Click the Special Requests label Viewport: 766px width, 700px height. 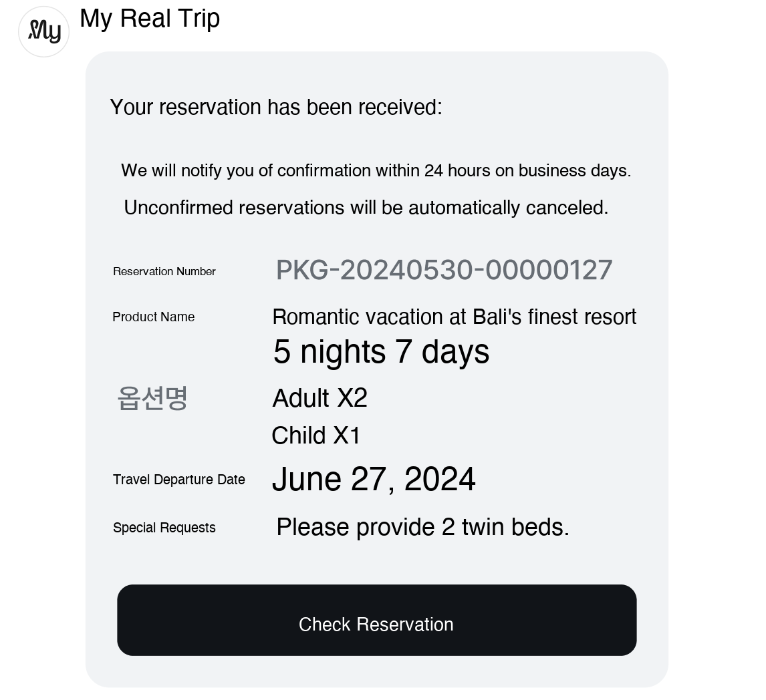point(164,528)
